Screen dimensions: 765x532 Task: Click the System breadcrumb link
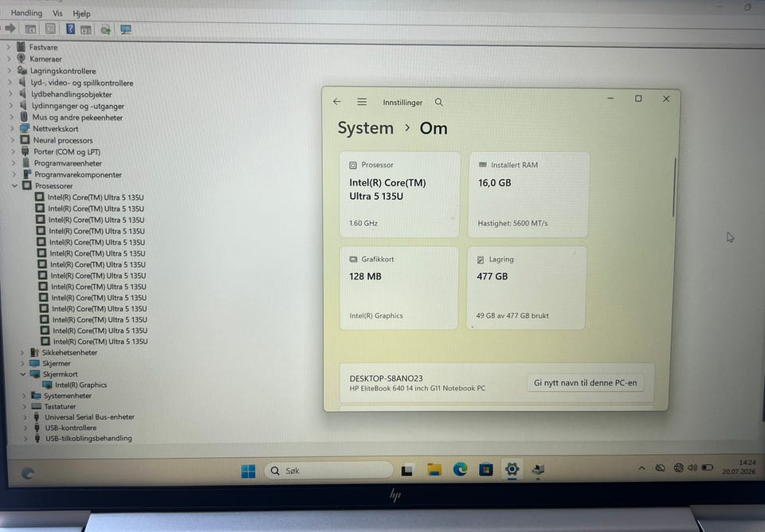[366, 128]
